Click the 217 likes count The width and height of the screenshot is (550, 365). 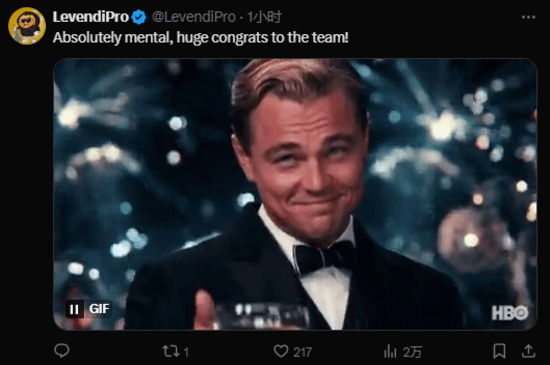(302, 352)
